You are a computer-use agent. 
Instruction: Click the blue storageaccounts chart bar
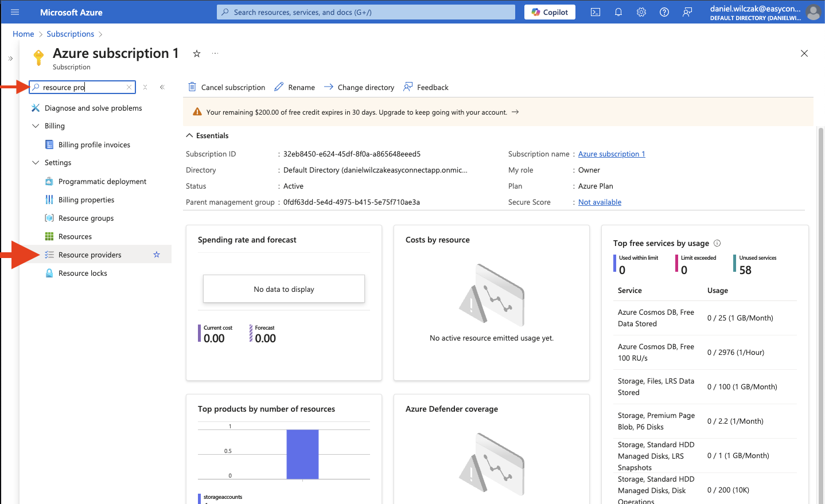pos(302,454)
